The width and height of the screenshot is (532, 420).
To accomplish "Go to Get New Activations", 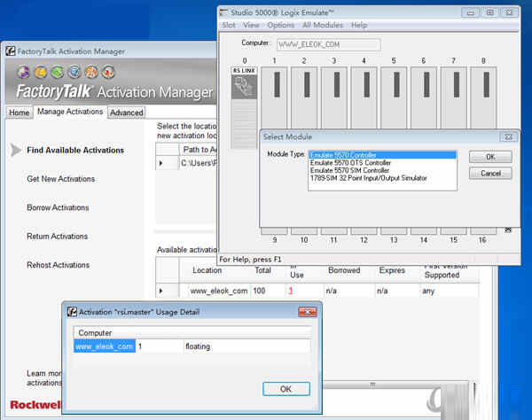I will [60, 179].
